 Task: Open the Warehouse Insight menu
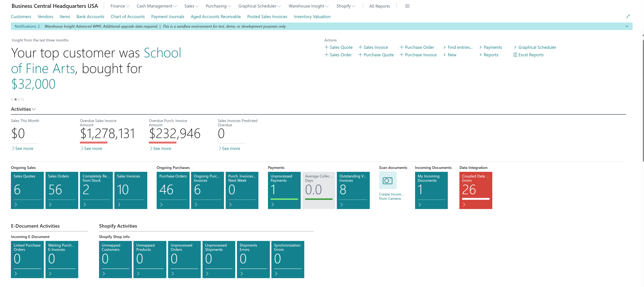308,6
